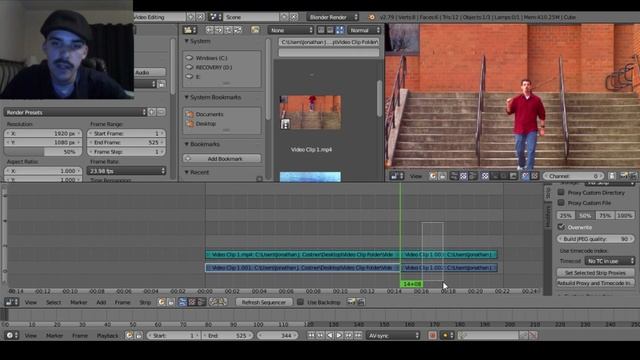The width and height of the screenshot is (640, 360).
Task: Open the Render Presets dropdown
Action: [76, 112]
